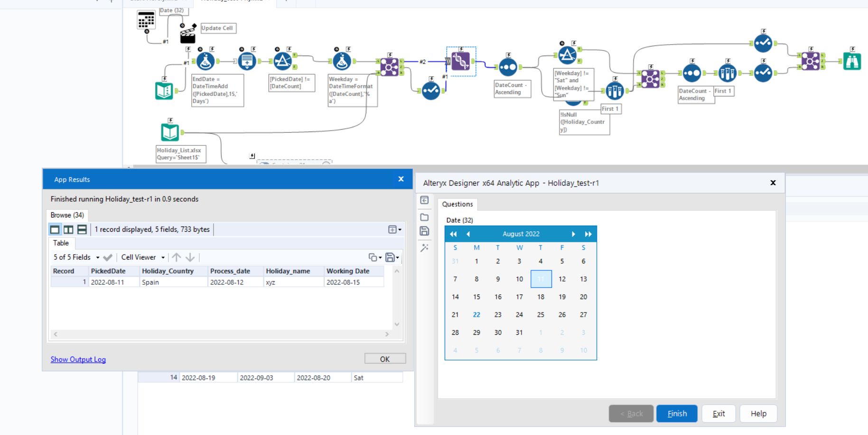The image size is (868, 435).
Task: Switch to stacked split view in App Results
Action: [82, 229]
